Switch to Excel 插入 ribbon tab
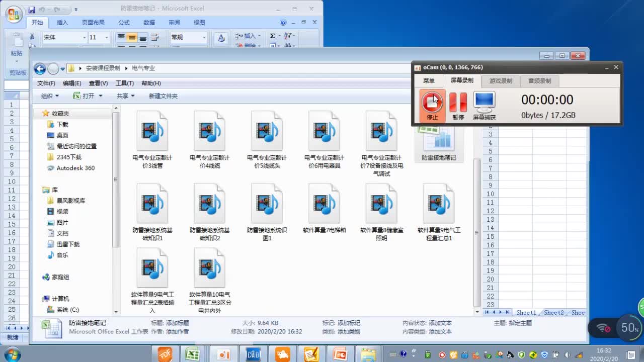 62,23
